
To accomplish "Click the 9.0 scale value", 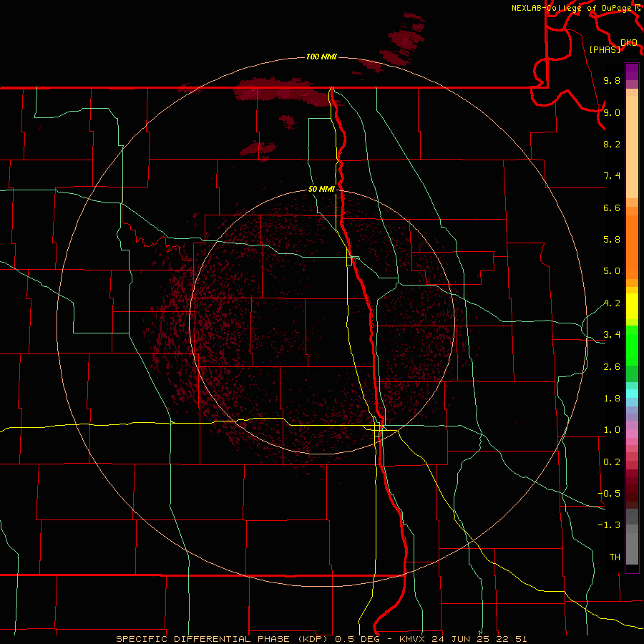I will click(x=612, y=112).
